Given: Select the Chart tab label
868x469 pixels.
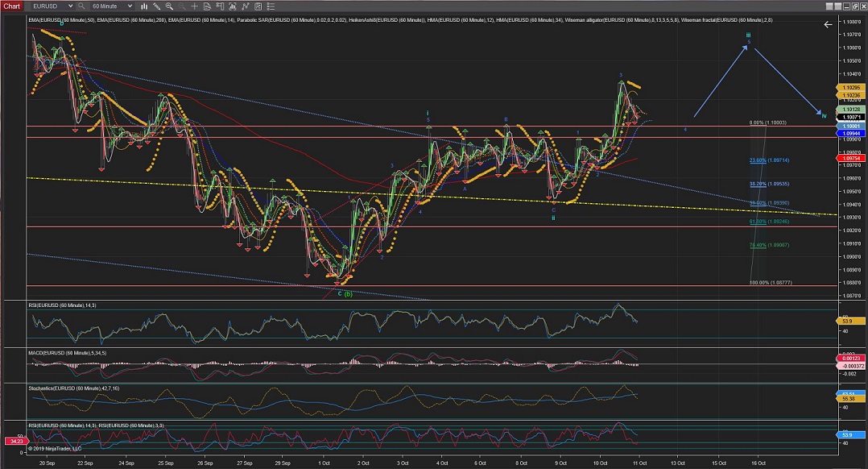Looking at the screenshot, I should point(12,6).
